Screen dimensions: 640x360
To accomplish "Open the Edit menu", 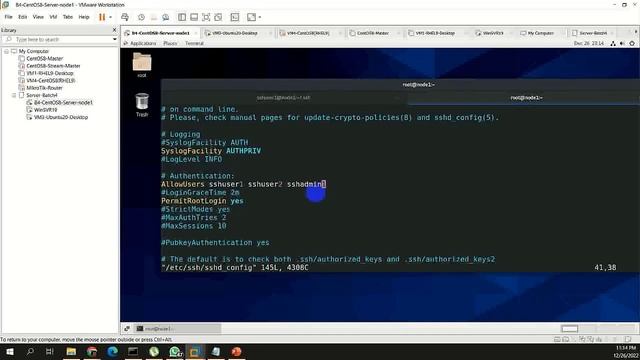I will (x=22, y=17).
